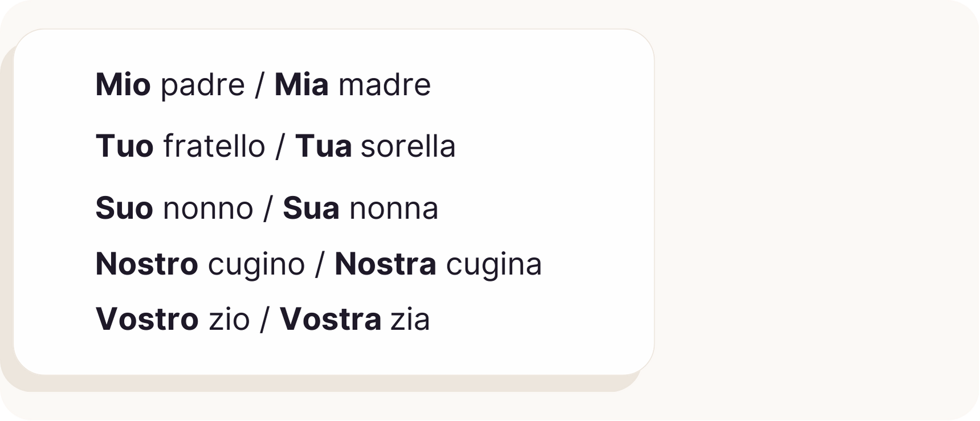The width and height of the screenshot is (980, 421).
Task: Click the bold word Nostro
Action: point(147,264)
